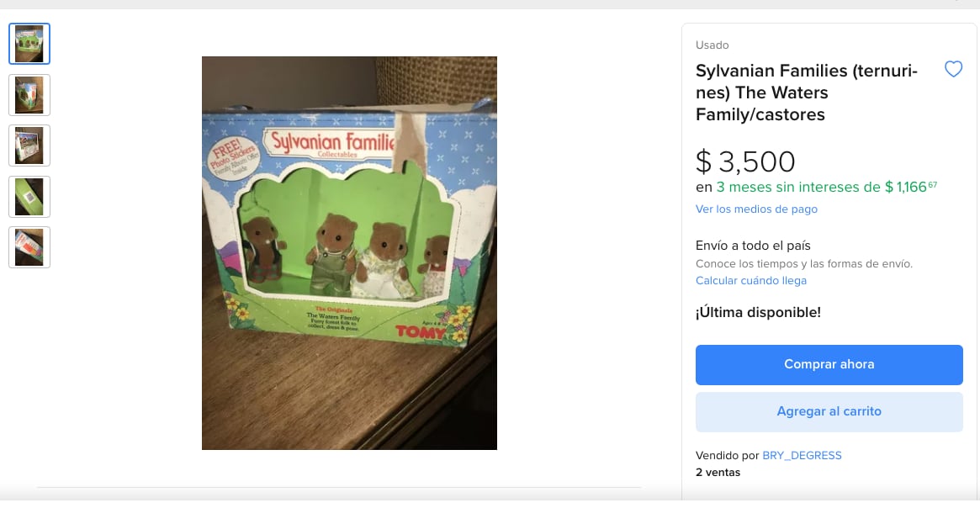This screenshot has height=508, width=980.
Task: Click Conoce los tiempos y formas de envío
Action: click(x=803, y=264)
